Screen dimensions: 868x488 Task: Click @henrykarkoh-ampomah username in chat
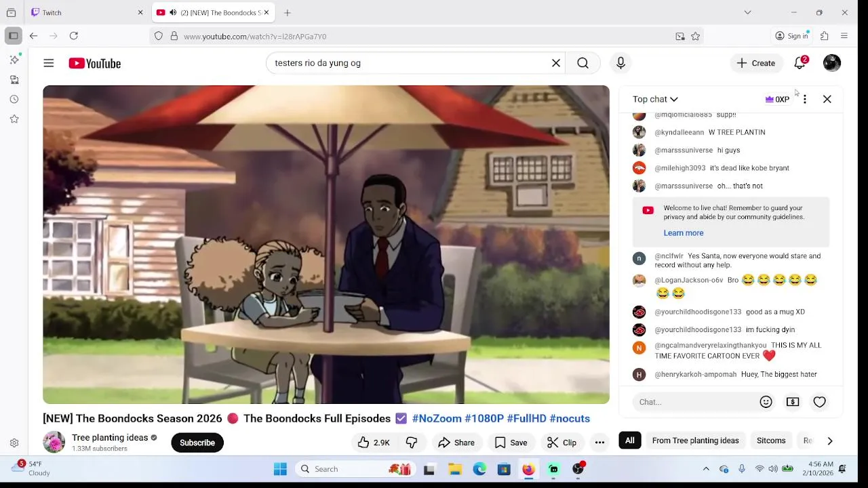(695, 374)
